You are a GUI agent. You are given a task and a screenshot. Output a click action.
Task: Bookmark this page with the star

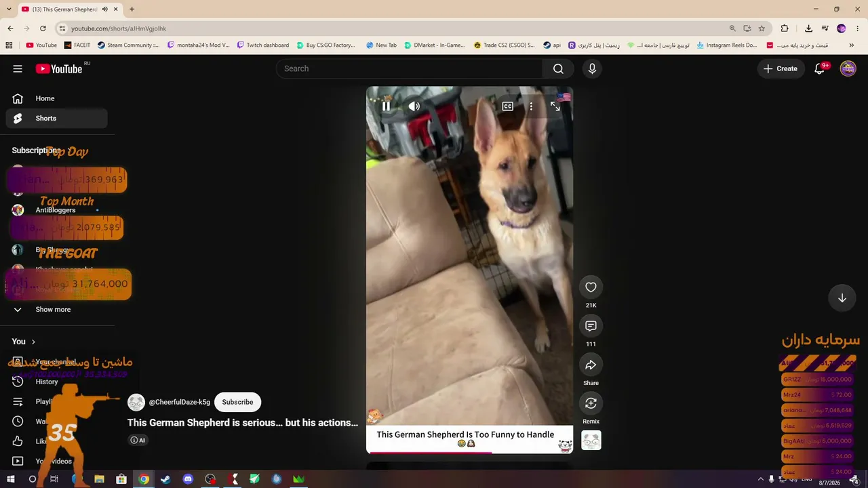point(762,28)
